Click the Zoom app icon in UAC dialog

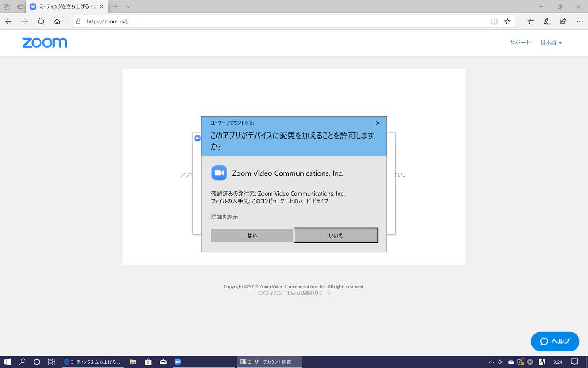pyautogui.click(x=219, y=173)
